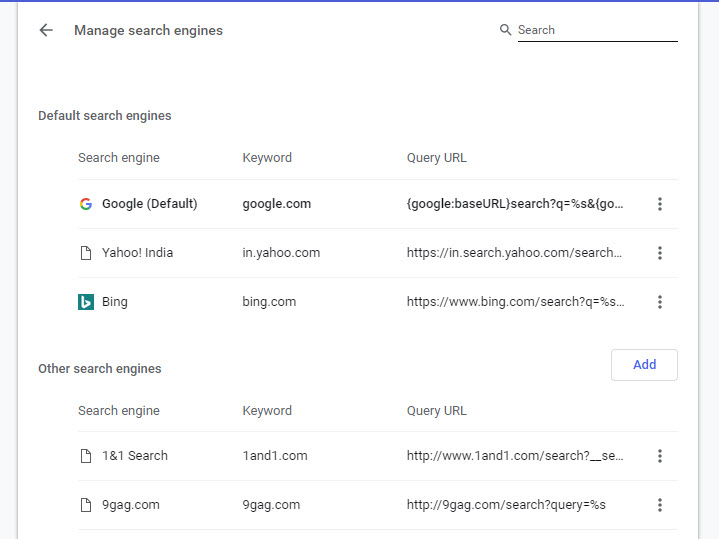Click the Google logo icon
The width and height of the screenshot is (719, 539).
point(86,204)
